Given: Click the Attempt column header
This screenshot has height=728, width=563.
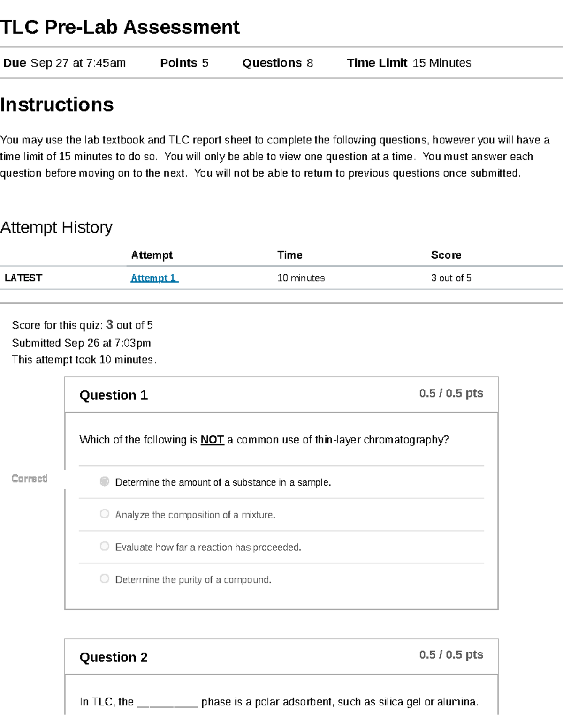Looking at the screenshot, I should 152,255.
